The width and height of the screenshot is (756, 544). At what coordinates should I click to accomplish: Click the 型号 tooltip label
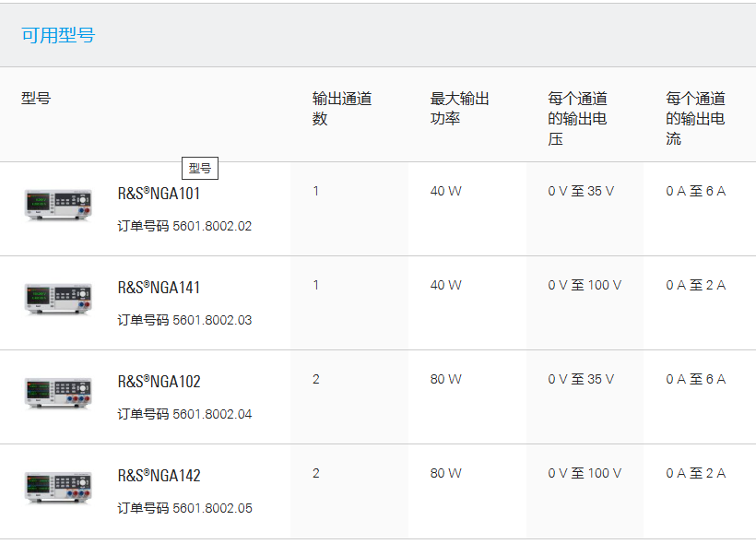(200, 169)
